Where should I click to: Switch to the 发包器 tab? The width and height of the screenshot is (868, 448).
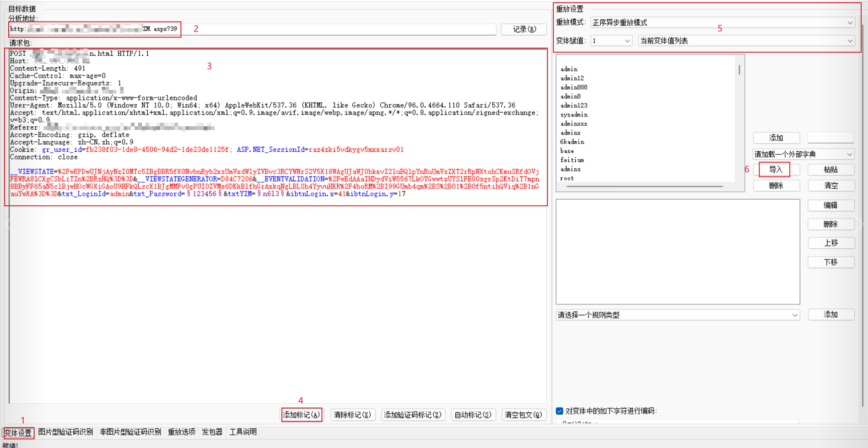(x=212, y=432)
